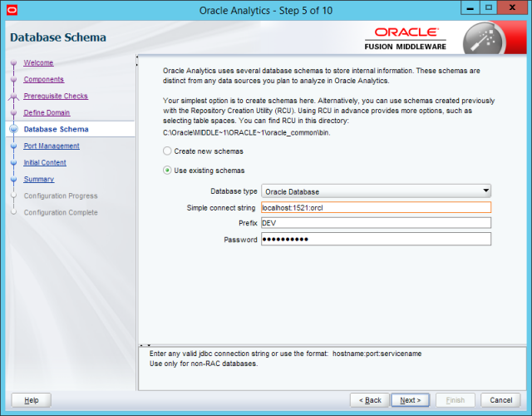
Task: Click the Configuration Progress step label
Action: (x=61, y=196)
